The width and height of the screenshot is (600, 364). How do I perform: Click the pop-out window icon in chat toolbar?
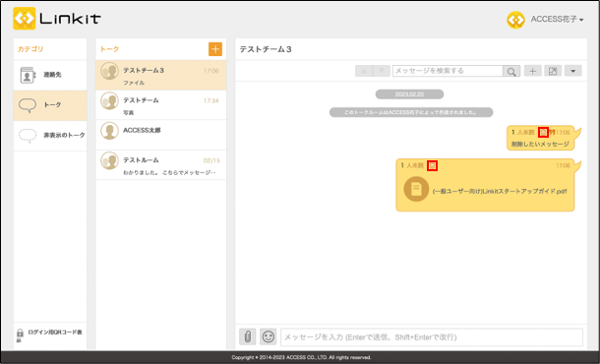(553, 71)
